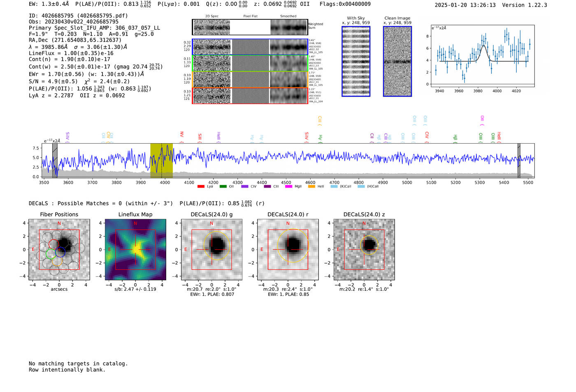Click the 'Flags:0x00400009' header text

[x=345, y=4]
